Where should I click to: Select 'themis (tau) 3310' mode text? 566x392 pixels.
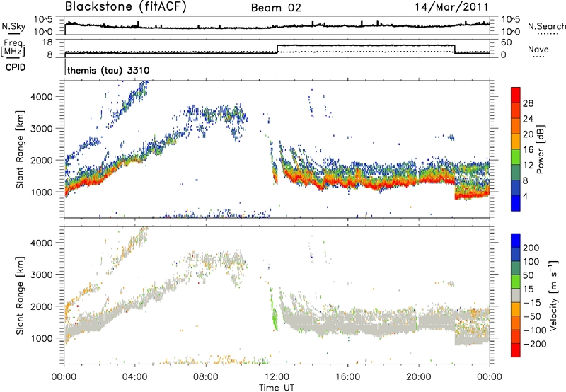(108, 70)
